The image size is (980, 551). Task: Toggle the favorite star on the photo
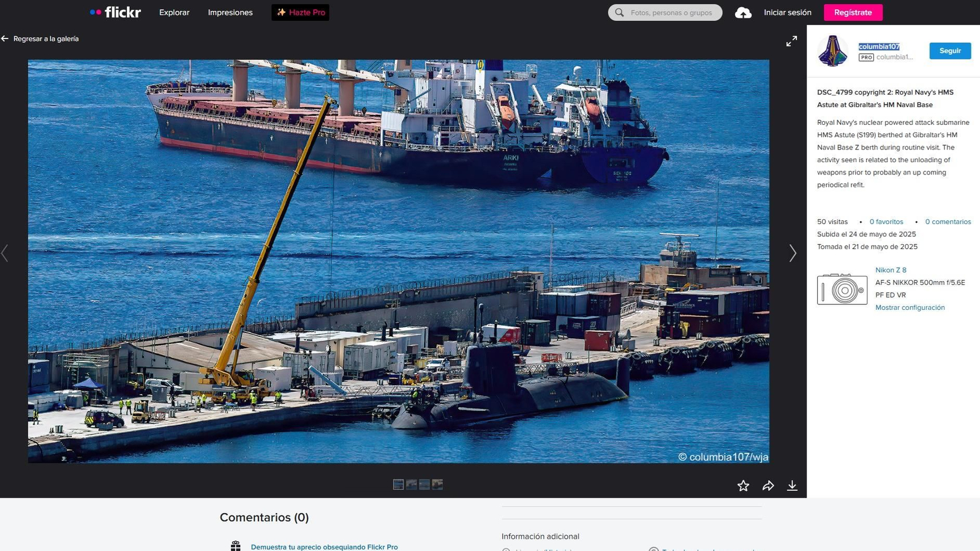[743, 485]
